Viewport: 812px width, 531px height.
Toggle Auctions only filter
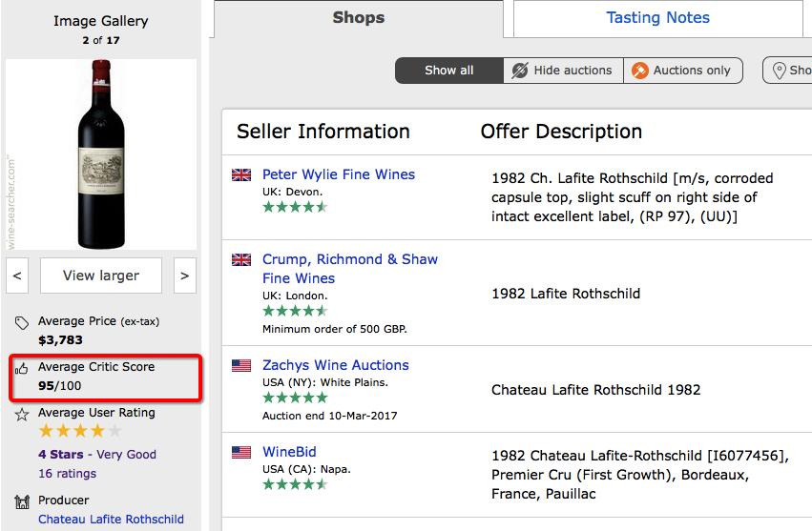click(x=681, y=71)
